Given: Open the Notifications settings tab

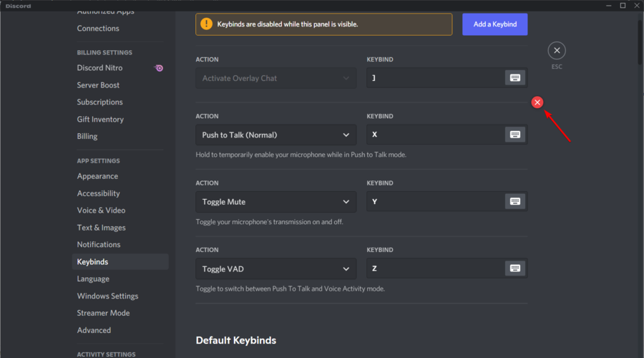Looking at the screenshot, I should click(x=99, y=245).
